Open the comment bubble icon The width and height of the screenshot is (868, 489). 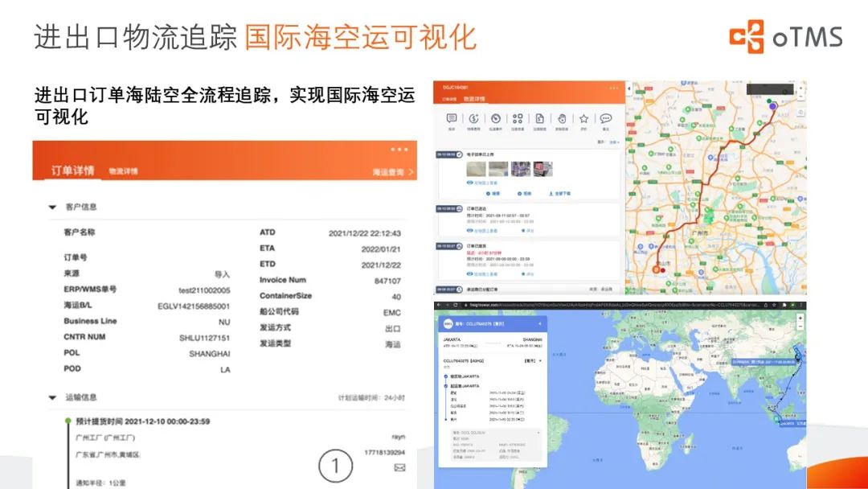pos(605,118)
